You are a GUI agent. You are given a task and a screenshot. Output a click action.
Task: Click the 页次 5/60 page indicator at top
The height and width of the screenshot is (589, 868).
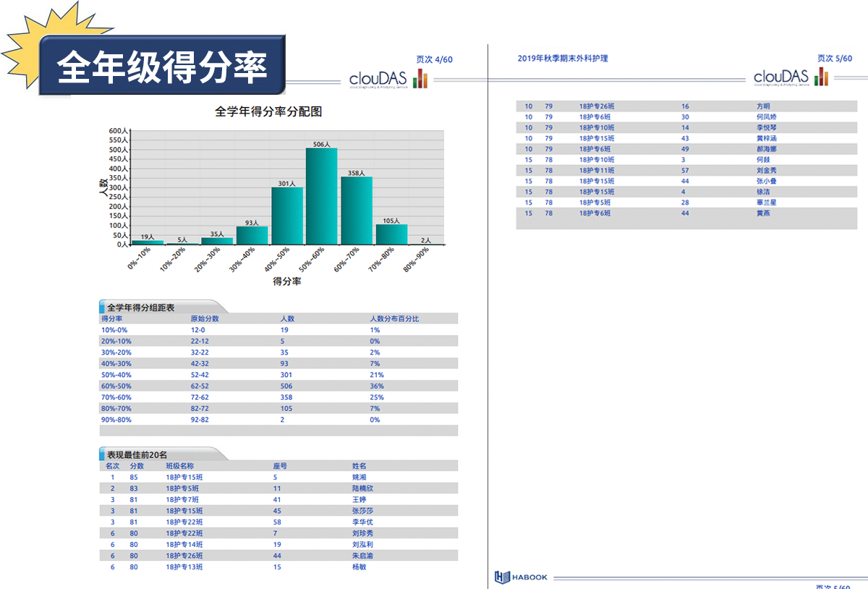(835, 59)
